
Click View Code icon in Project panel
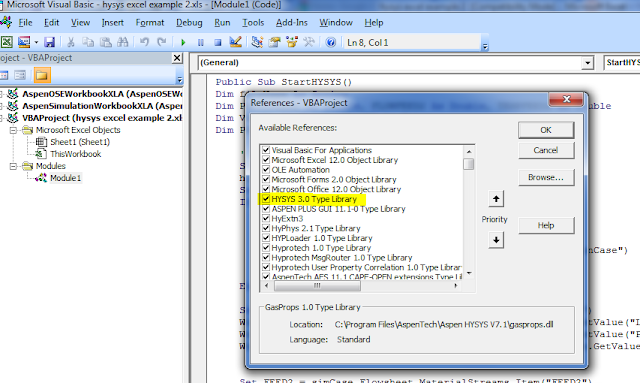(4, 75)
